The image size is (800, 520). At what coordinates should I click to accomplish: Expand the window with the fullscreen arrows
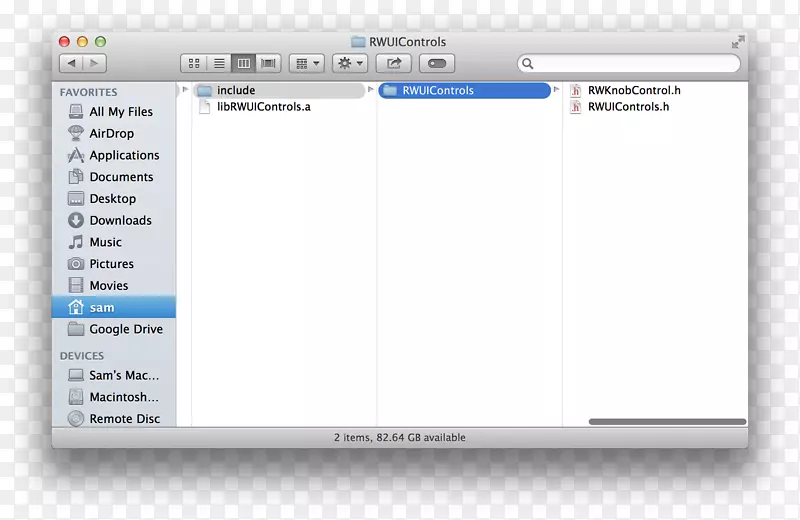(x=738, y=42)
